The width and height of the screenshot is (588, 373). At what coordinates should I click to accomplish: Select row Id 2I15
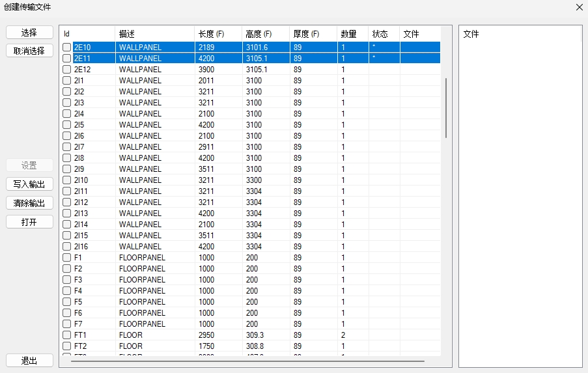[81, 236]
